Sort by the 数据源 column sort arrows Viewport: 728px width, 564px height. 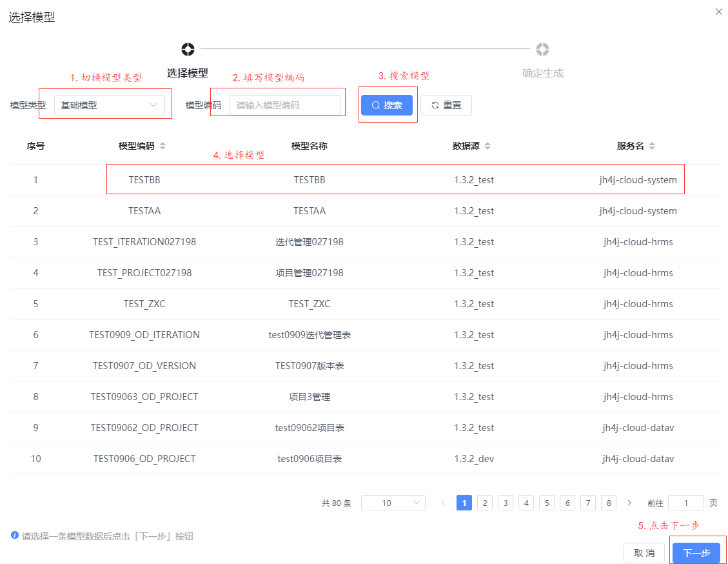pos(487,146)
